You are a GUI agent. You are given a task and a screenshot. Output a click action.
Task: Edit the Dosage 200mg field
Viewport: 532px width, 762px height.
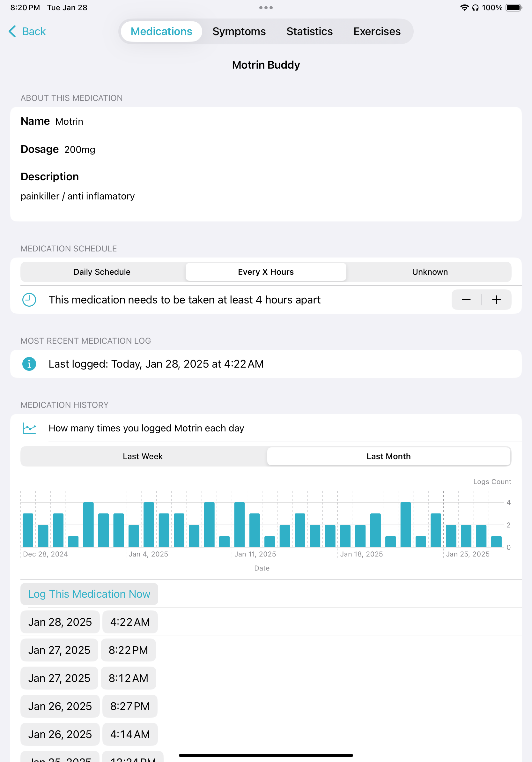tap(80, 149)
